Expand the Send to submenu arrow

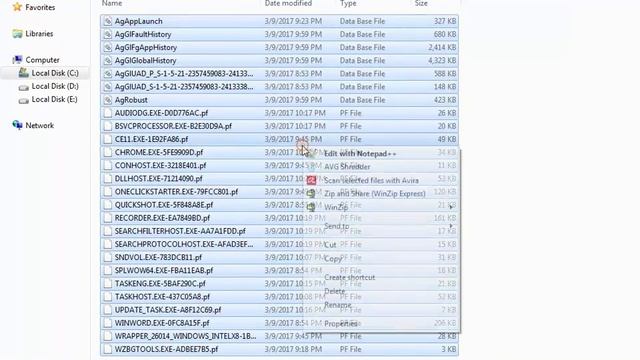[451, 226]
